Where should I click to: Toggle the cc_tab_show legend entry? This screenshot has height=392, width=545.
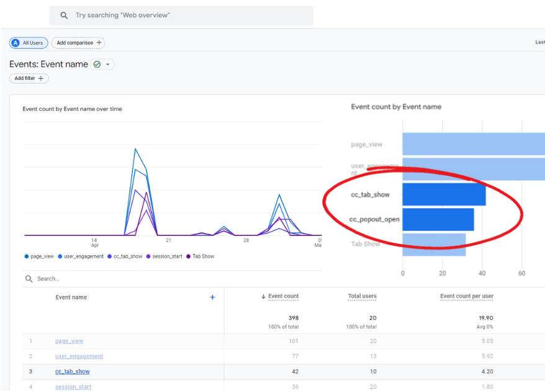tap(110, 256)
